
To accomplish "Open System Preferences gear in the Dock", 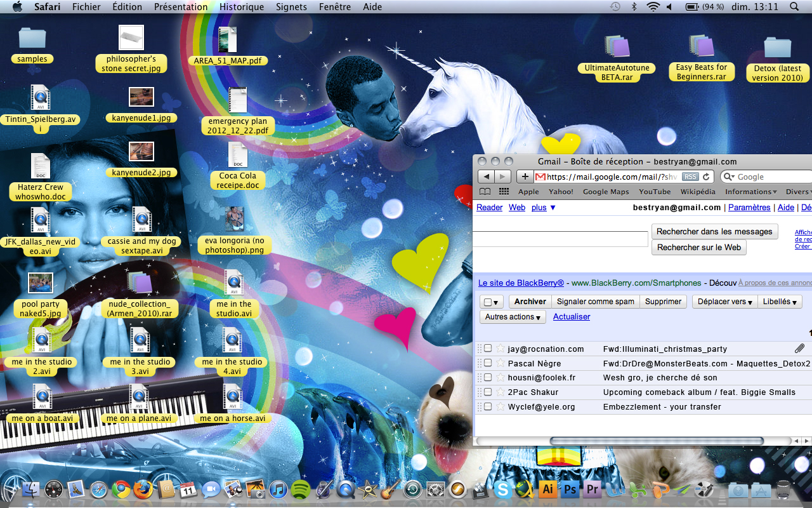I will point(435,490).
